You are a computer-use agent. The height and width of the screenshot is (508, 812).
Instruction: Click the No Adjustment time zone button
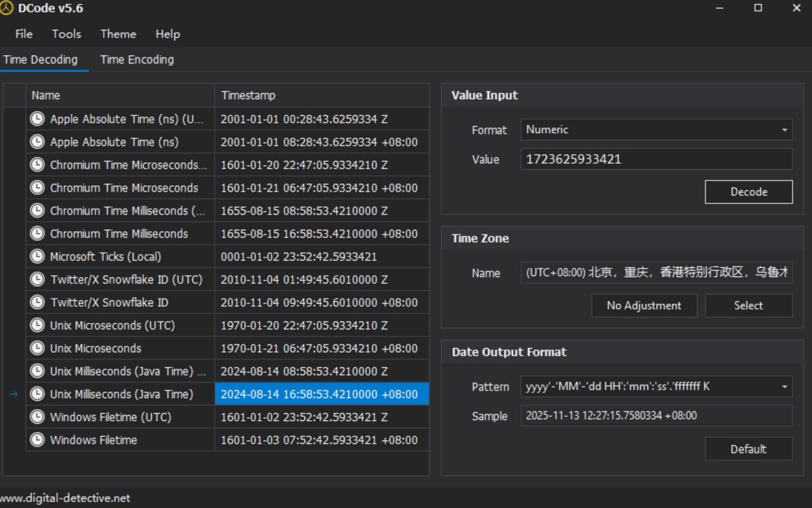[x=644, y=306]
